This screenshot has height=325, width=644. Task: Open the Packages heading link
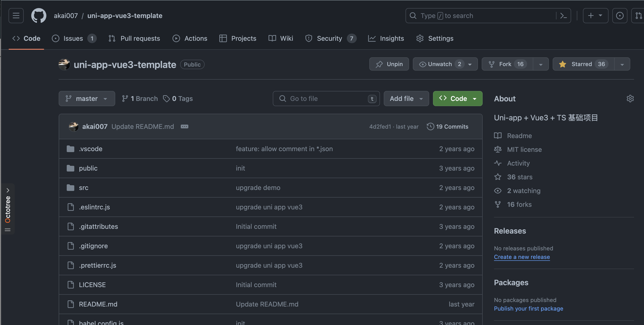click(x=511, y=282)
